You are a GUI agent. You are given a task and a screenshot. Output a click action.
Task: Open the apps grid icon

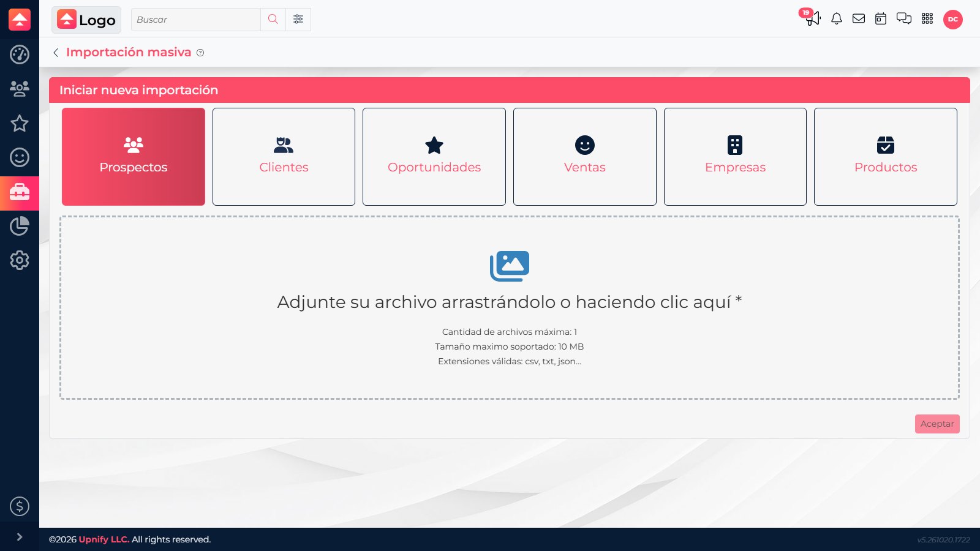927,19
